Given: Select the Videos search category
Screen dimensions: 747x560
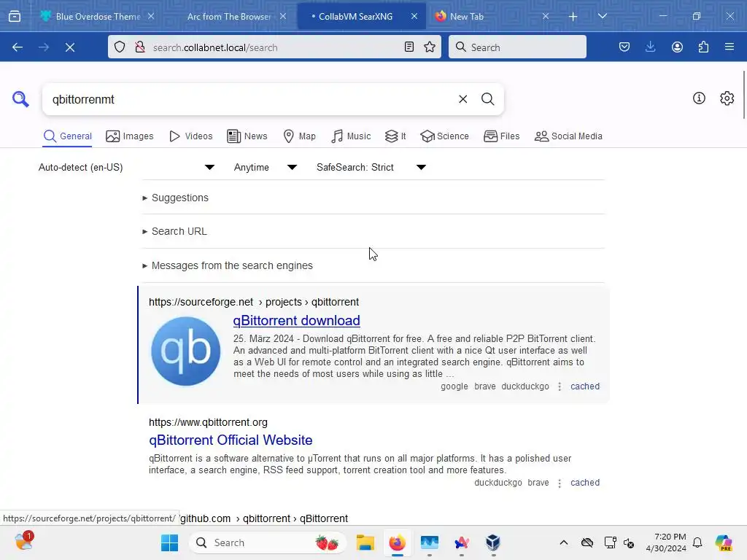Looking at the screenshot, I should coord(191,136).
